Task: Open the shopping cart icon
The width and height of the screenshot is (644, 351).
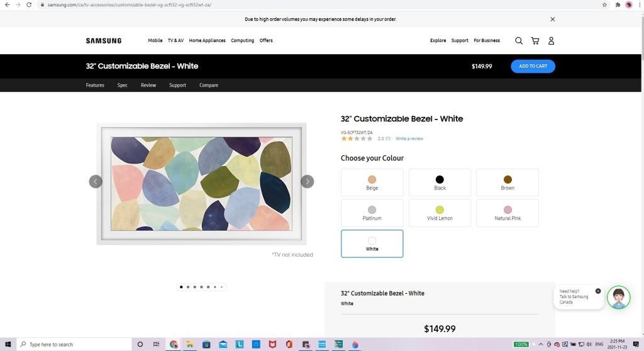Action: coord(535,41)
